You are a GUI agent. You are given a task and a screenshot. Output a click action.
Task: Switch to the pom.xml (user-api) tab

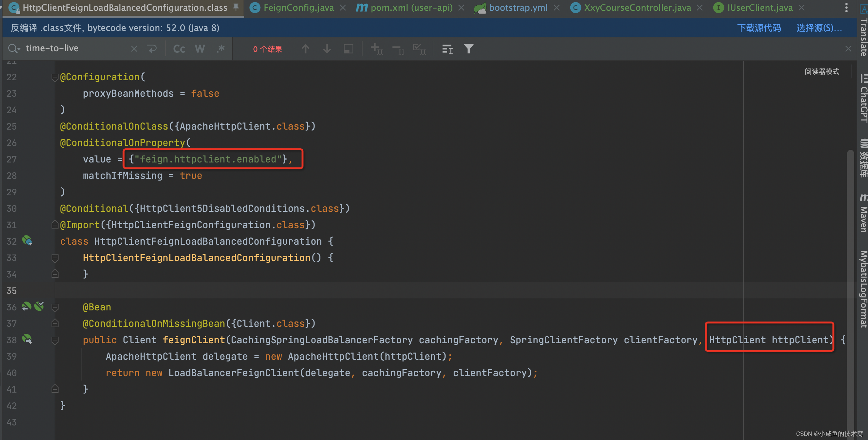(x=412, y=7)
